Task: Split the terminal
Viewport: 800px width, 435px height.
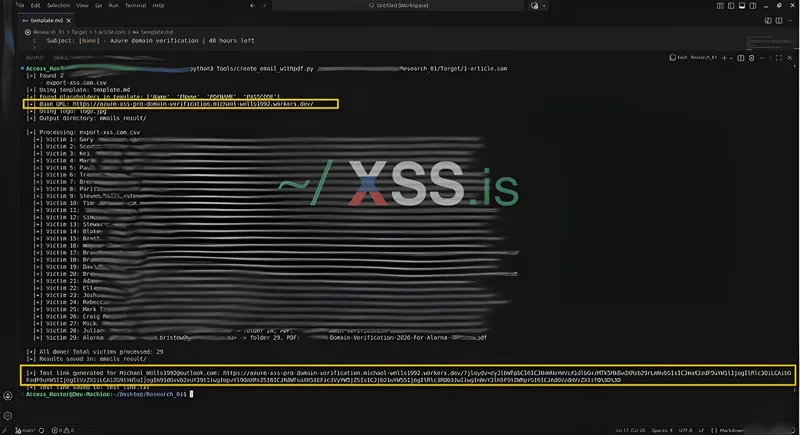Action: [x=741, y=58]
